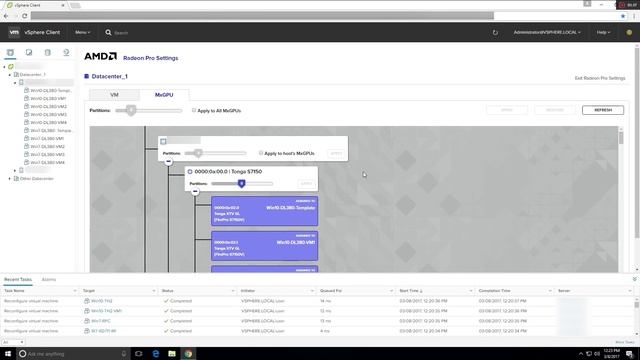Select the Win10-DL380-Template GPU partition card
The width and height of the screenshot is (640, 360).
pyautogui.click(x=264, y=211)
